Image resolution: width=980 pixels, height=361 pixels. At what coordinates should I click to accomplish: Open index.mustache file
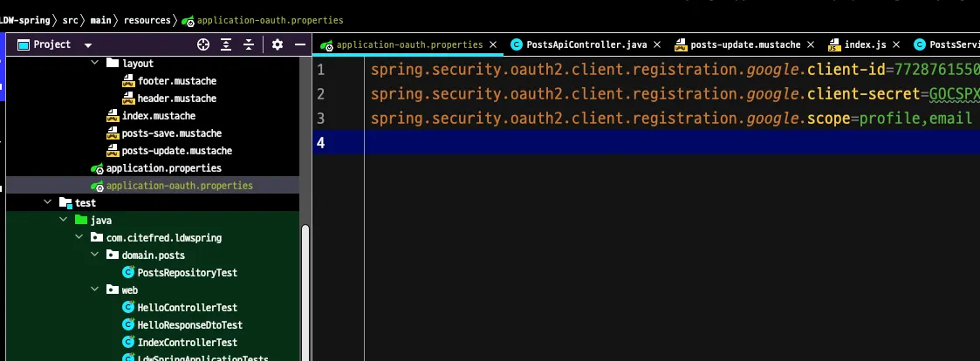[x=159, y=116]
